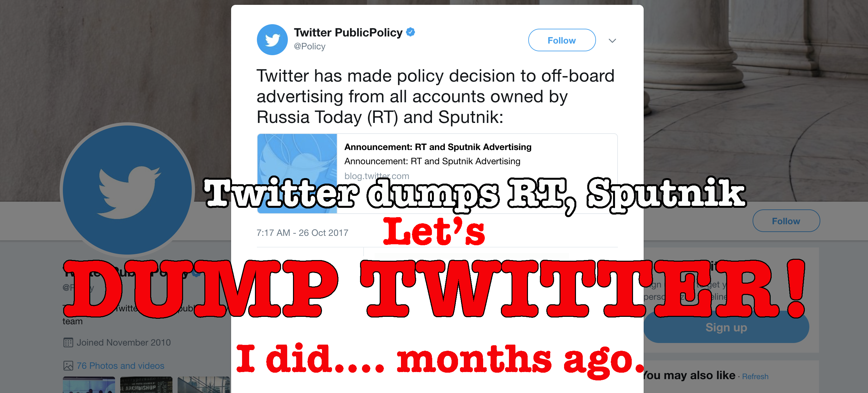The width and height of the screenshot is (868, 393).
Task: Click the verified badge beside Twitter PublicPolicy
Action: [x=410, y=32]
